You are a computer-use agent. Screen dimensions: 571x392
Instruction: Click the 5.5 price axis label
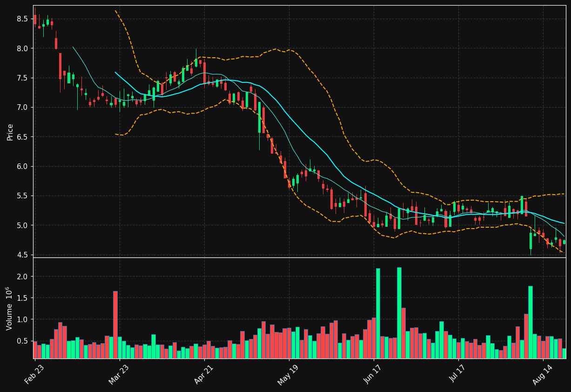[x=22, y=196]
